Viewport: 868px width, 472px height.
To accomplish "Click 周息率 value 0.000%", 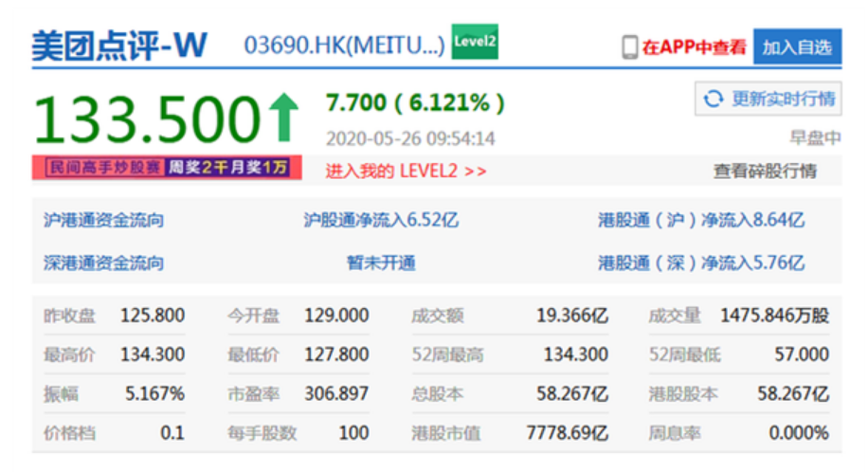I will 799,432.
